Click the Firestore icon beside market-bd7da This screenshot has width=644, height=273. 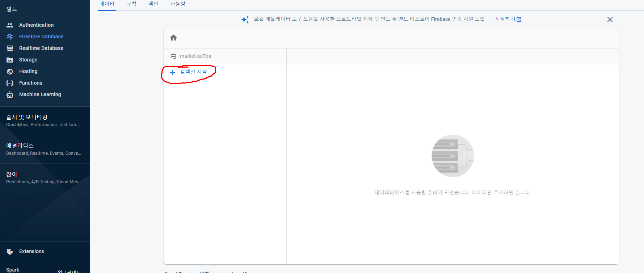coord(173,56)
